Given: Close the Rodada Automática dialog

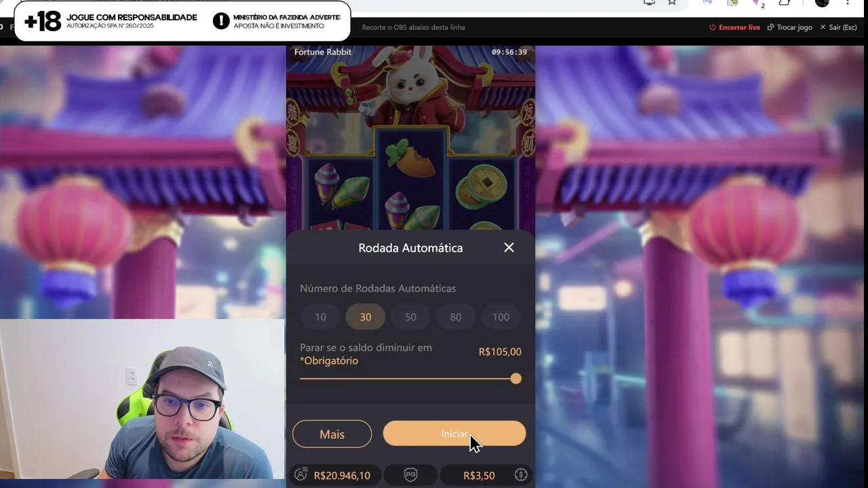Looking at the screenshot, I should 509,248.
